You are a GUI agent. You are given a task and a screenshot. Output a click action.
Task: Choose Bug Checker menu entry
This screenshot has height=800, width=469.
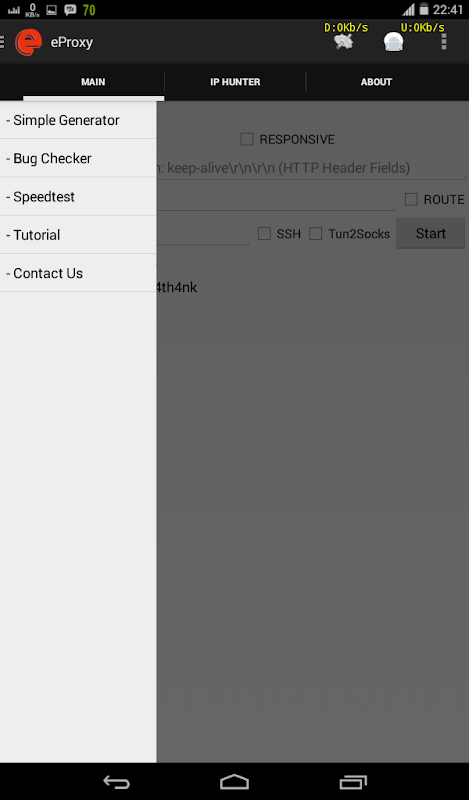78,158
